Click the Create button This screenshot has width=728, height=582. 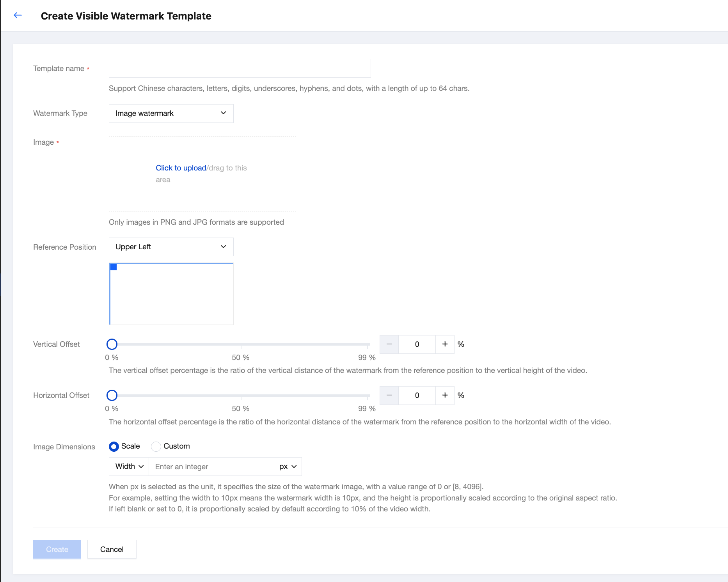click(x=57, y=549)
